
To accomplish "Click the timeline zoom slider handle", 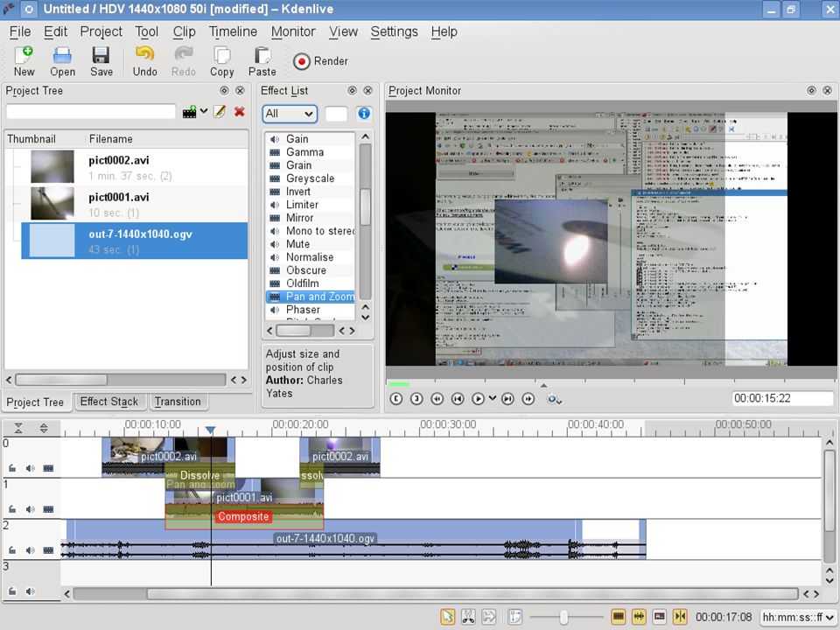I will 563,617.
